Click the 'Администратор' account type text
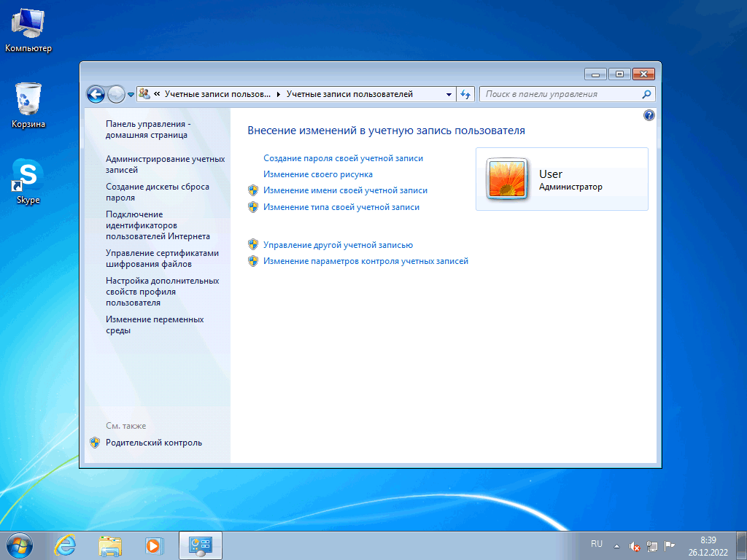This screenshot has width=747, height=560. 570,187
